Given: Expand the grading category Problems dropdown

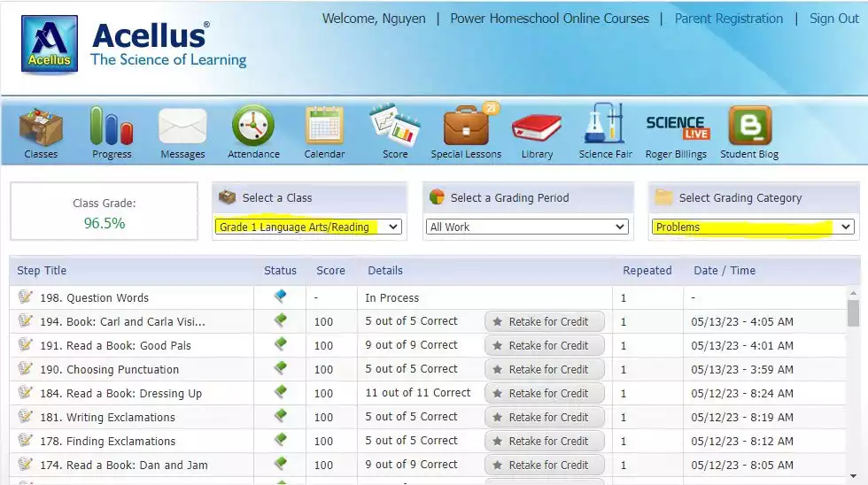Looking at the screenshot, I should [x=753, y=227].
